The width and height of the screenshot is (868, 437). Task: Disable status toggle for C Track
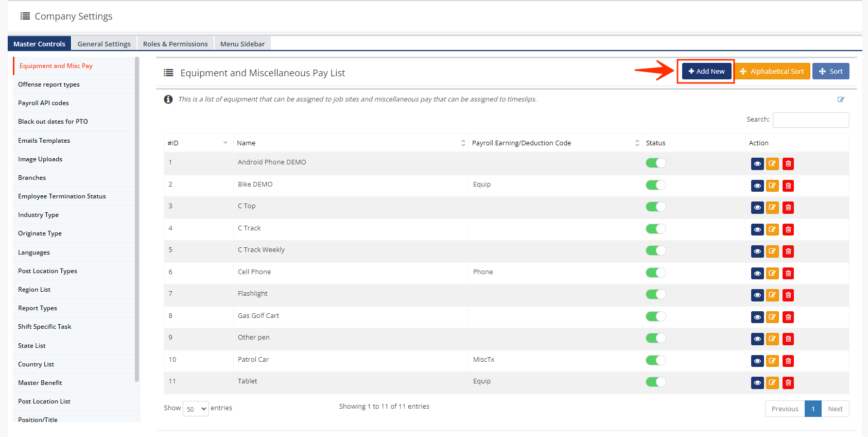point(655,229)
